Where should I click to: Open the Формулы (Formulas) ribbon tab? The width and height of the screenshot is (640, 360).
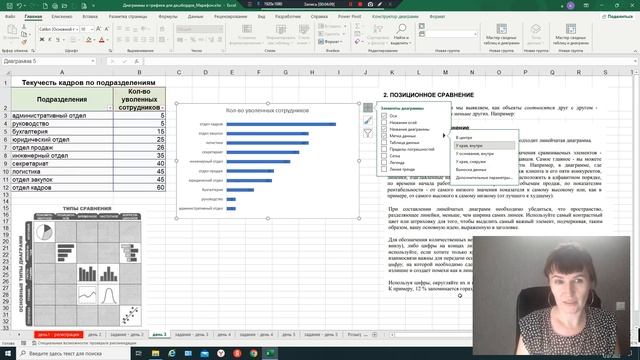point(168,17)
